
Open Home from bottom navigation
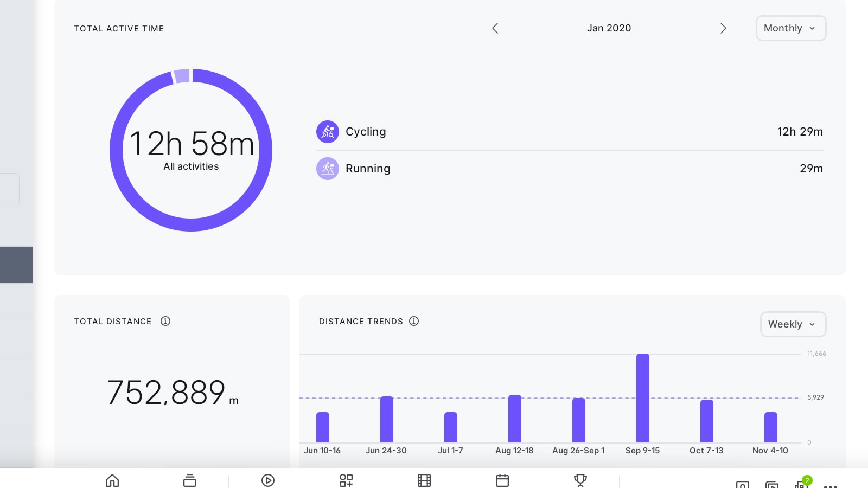click(x=112, y=480)
